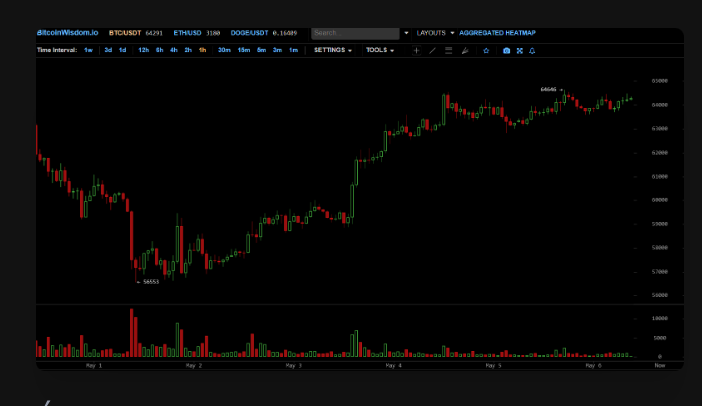Switch time interval to 1w
The height and width of the screenshot is (406, 702).
(x=88, y=50)
